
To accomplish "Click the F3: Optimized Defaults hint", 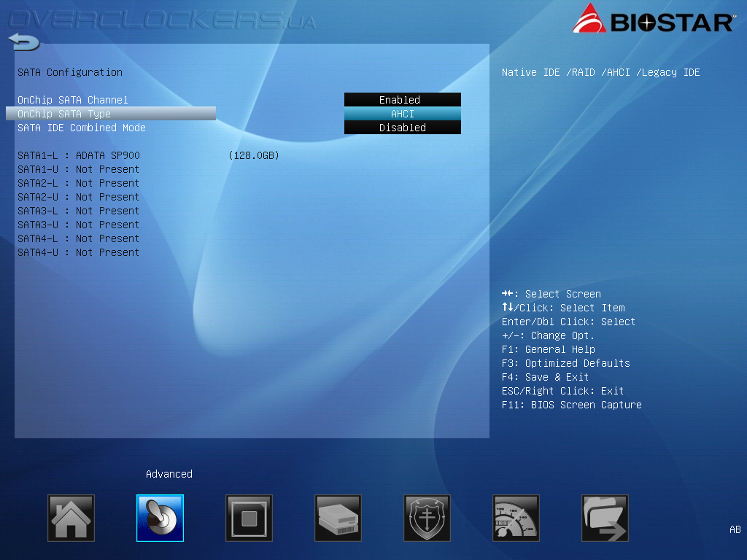I will pos(565,363).
